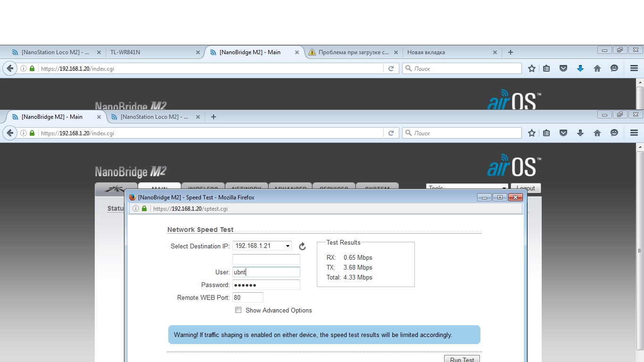
Task: Click the Remote WEB Port field
Action: pyautogui.click(x=248, y=297)
